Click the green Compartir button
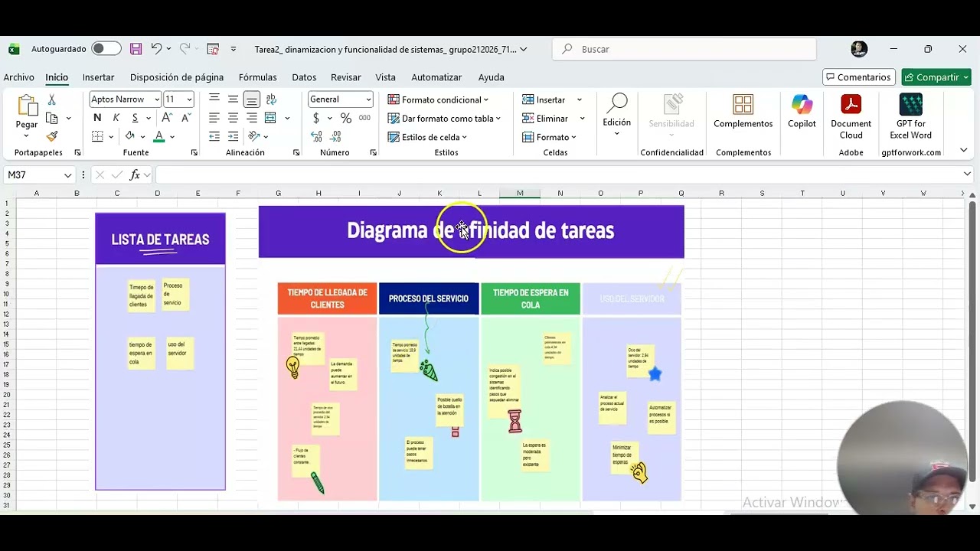 (936, 77)
